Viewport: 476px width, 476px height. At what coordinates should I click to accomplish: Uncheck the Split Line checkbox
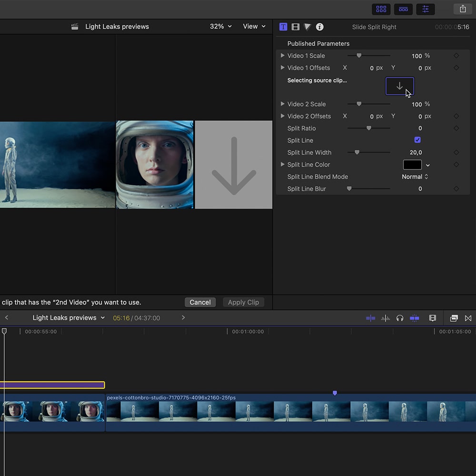point(417,140)
